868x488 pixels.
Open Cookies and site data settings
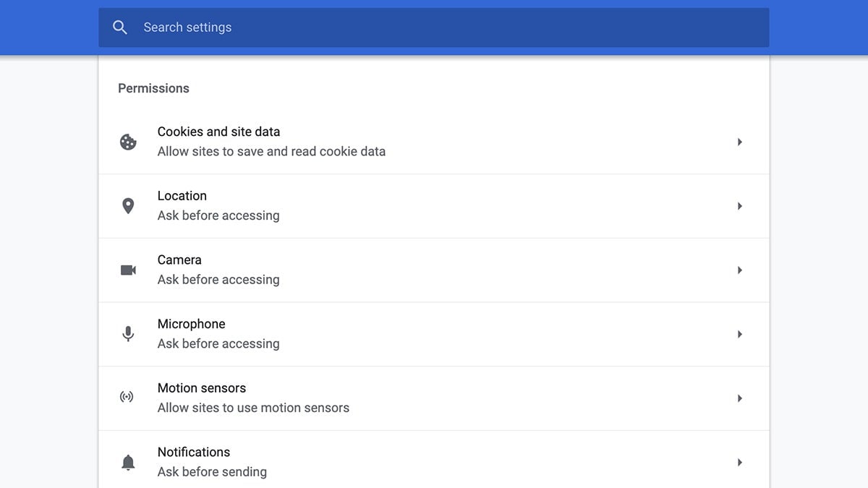pyautogui.click(x=218, y=132)
